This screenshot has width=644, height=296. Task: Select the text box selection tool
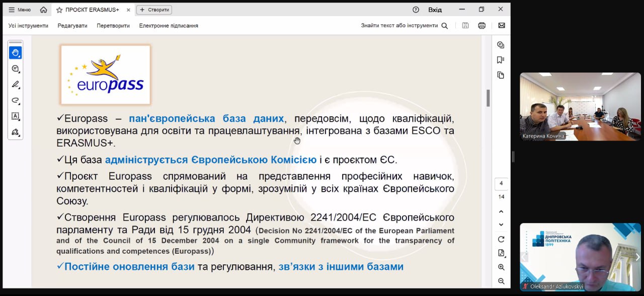[x=15, y=116]
